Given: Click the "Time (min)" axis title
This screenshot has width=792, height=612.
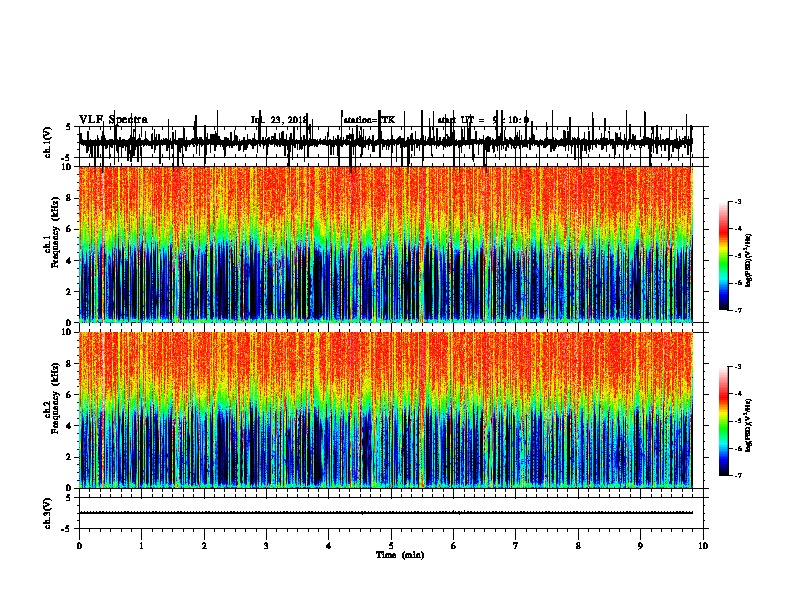Looking at the screenshot, I should pyautogui.click(x=400, y=555).
